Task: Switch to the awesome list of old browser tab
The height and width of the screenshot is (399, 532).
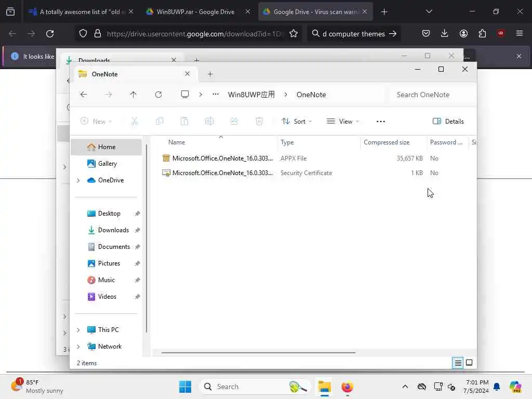Action: pos(81,12)
